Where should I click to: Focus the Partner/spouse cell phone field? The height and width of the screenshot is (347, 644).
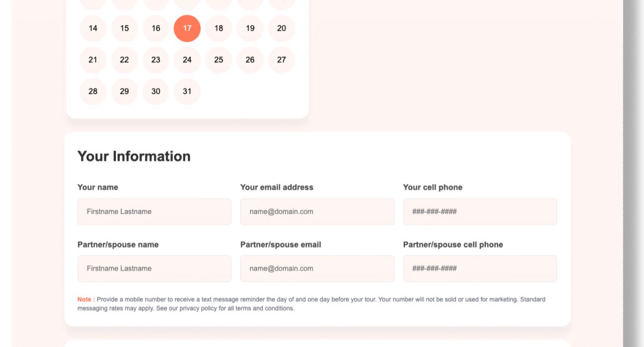(480, 269)
